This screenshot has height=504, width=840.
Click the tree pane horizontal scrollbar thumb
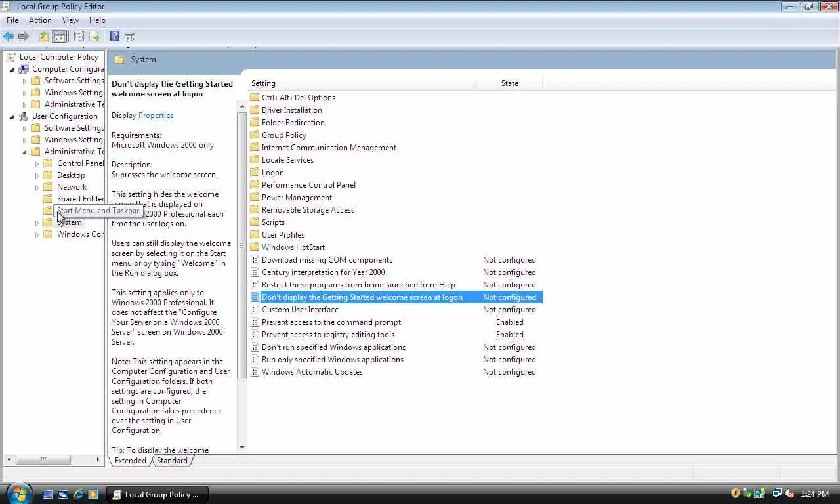pyautogui.click(x=43, y=460)
